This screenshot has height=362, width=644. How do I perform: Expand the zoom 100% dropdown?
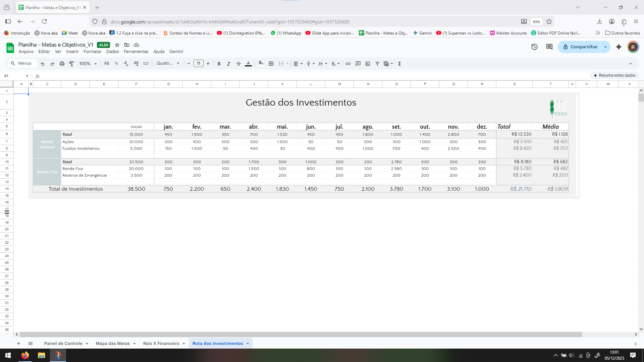pyautogui.click(x=88, y=64)
